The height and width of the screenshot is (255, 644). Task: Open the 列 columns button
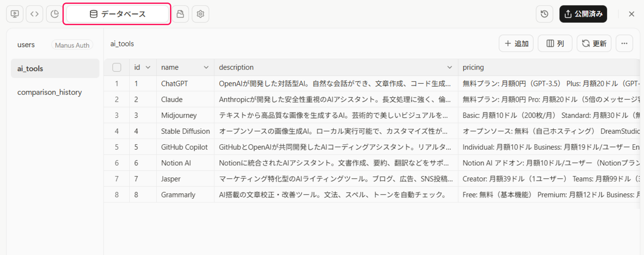pos(555,43)
